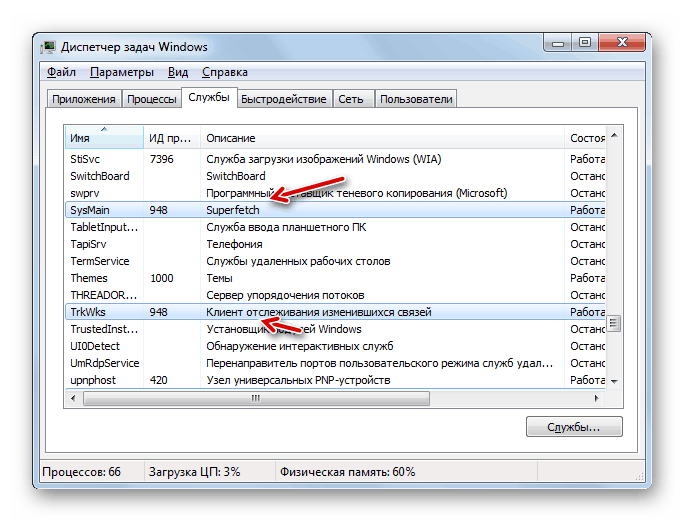Select the TabletInput... service row

point(335,227)
